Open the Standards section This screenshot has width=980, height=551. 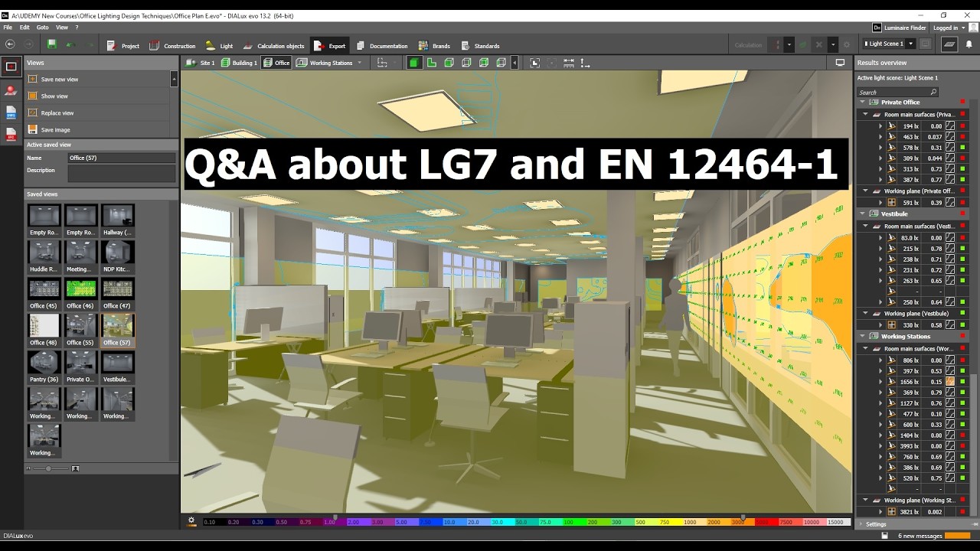[479, 46]
